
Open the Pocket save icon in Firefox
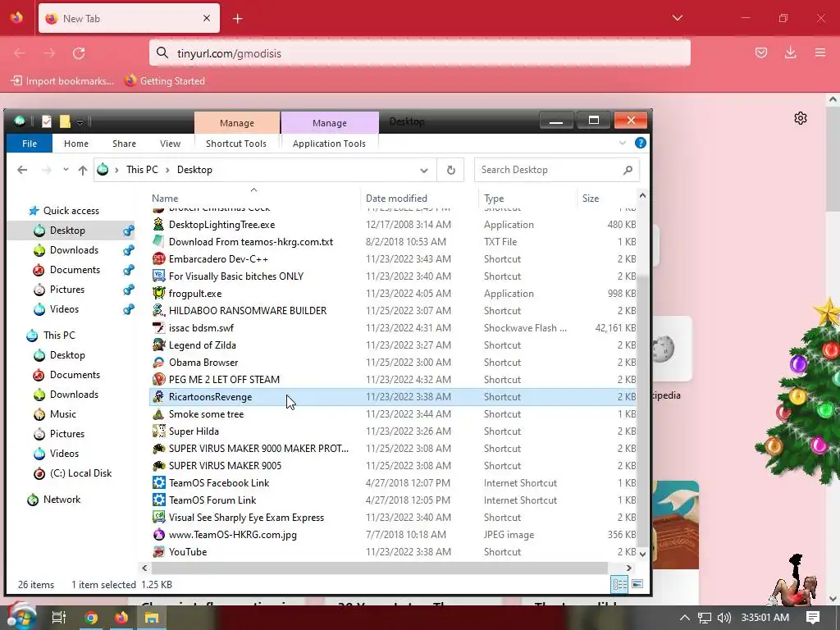[x=761, y=52]
